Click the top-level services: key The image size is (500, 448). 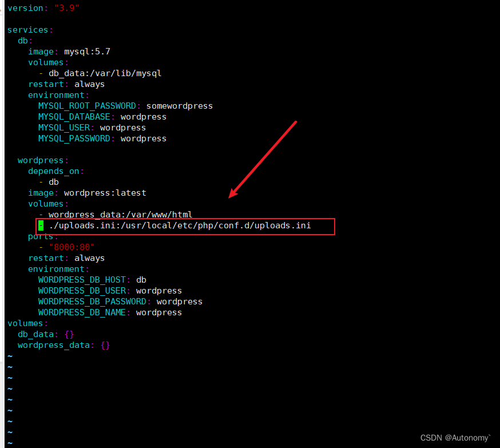tap(30, 30)
